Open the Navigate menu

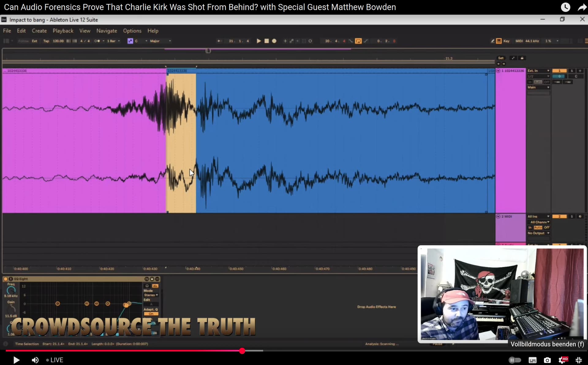click(107, 31)
